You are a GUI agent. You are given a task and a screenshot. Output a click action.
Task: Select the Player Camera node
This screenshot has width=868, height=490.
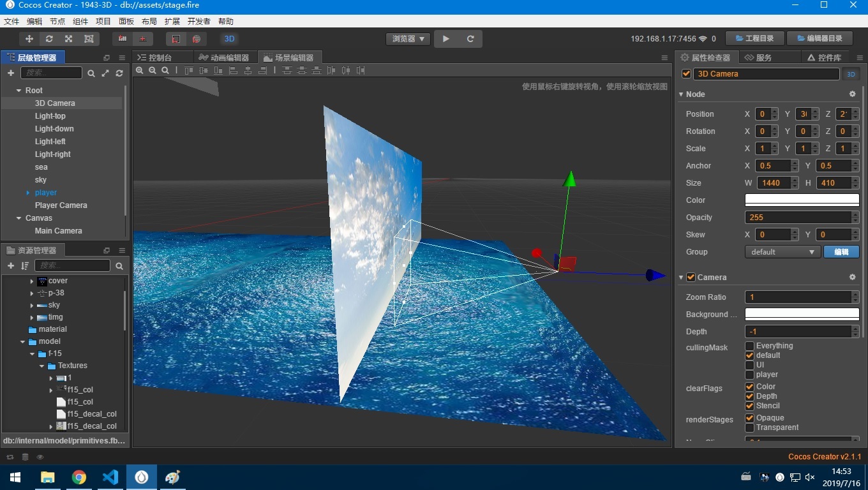tap(61, 205)
